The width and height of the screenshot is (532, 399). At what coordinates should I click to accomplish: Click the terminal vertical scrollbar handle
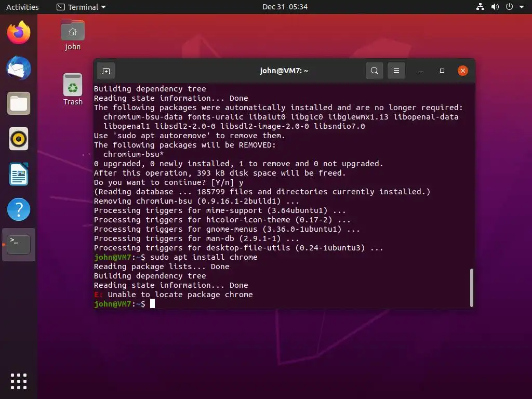(472, 288)
